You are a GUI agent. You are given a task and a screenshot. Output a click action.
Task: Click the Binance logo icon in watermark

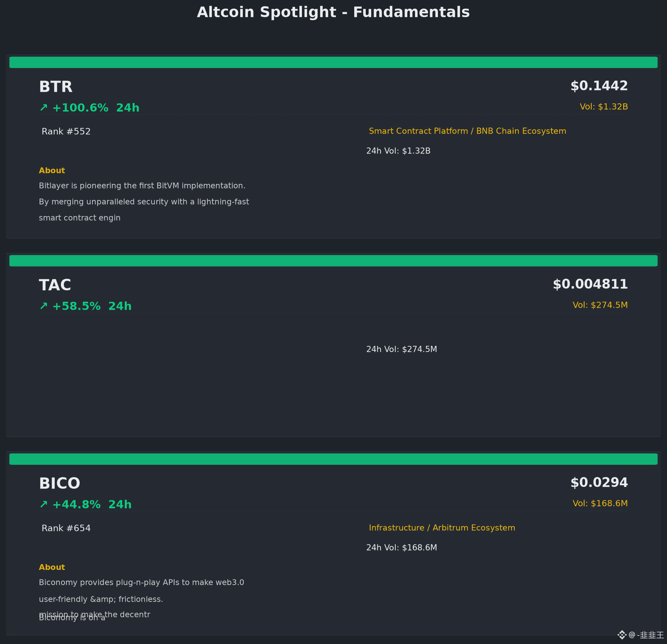point(622,635)
